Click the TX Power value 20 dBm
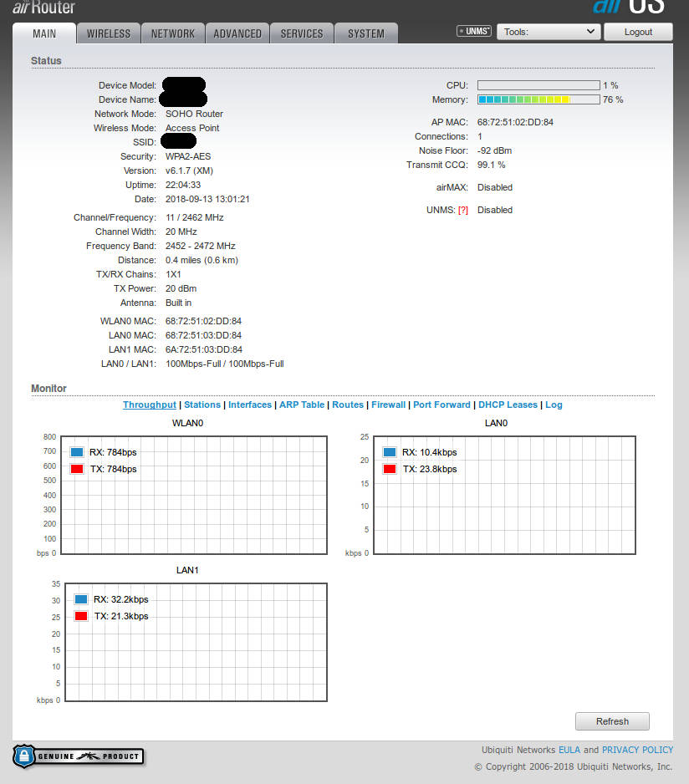This screenshot has width=689, height=784. (x=181, y=288)
